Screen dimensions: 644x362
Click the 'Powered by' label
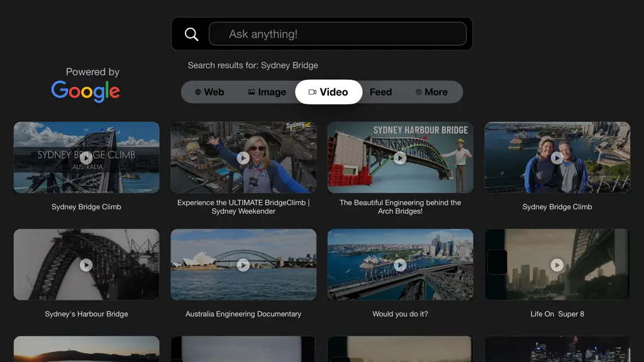point(92,72)
